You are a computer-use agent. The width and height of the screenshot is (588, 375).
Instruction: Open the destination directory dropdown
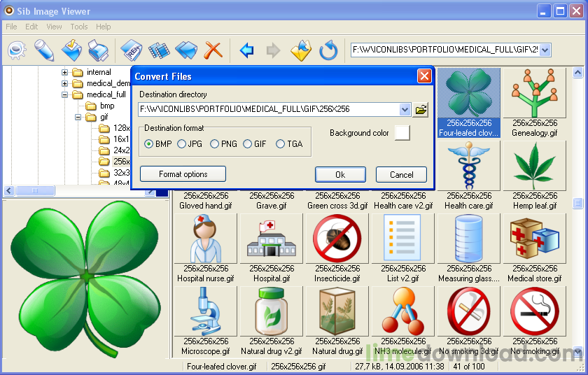point(405,109)
